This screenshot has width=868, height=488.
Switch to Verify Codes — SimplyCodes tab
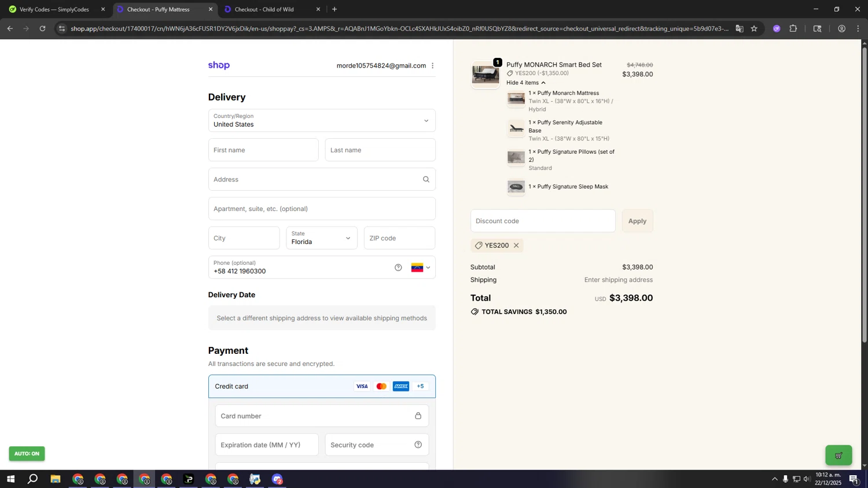click(x=54, y=9)
